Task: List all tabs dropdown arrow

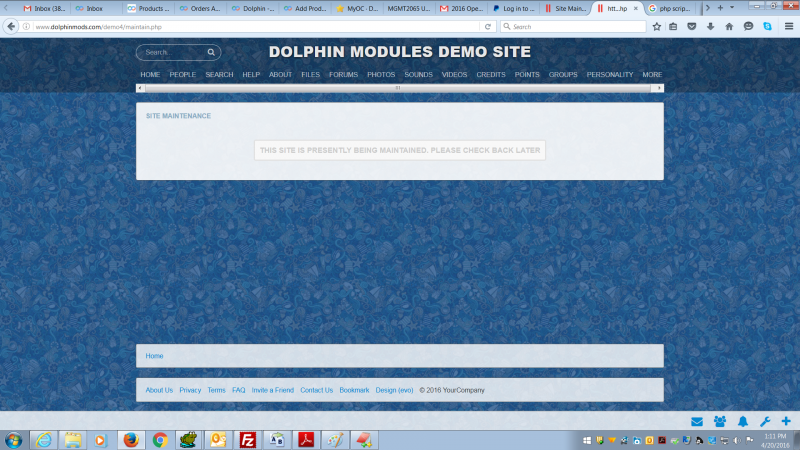Action: click(x=732, y=8)
